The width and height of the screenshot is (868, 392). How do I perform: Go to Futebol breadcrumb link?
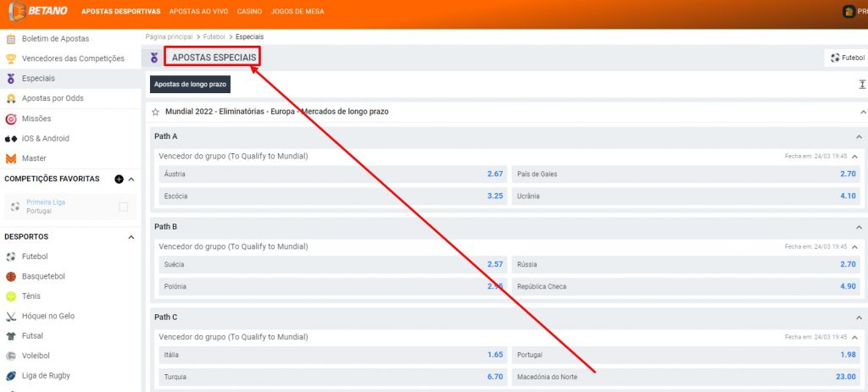[x=214, y=36]
